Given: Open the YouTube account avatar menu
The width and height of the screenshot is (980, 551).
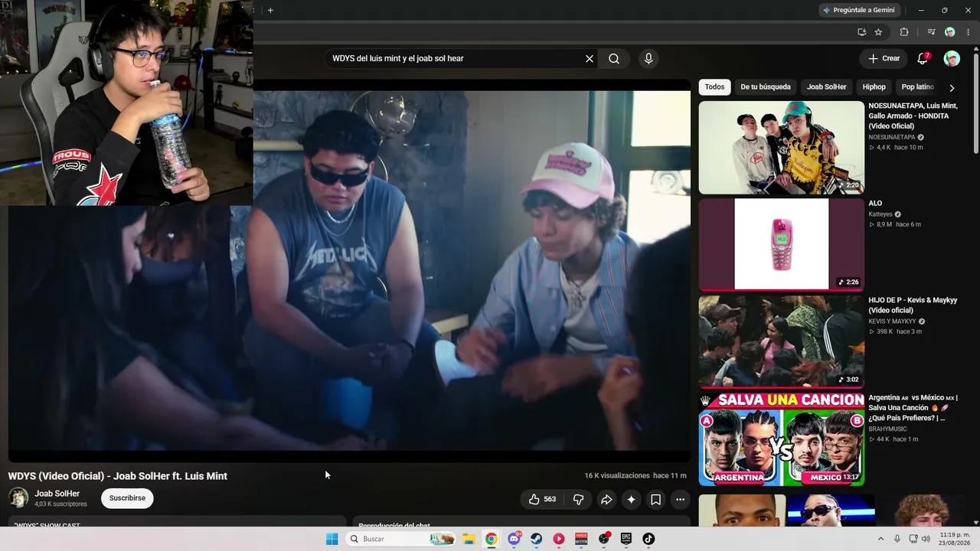Looking at the screenshot, I should (952, 59).
